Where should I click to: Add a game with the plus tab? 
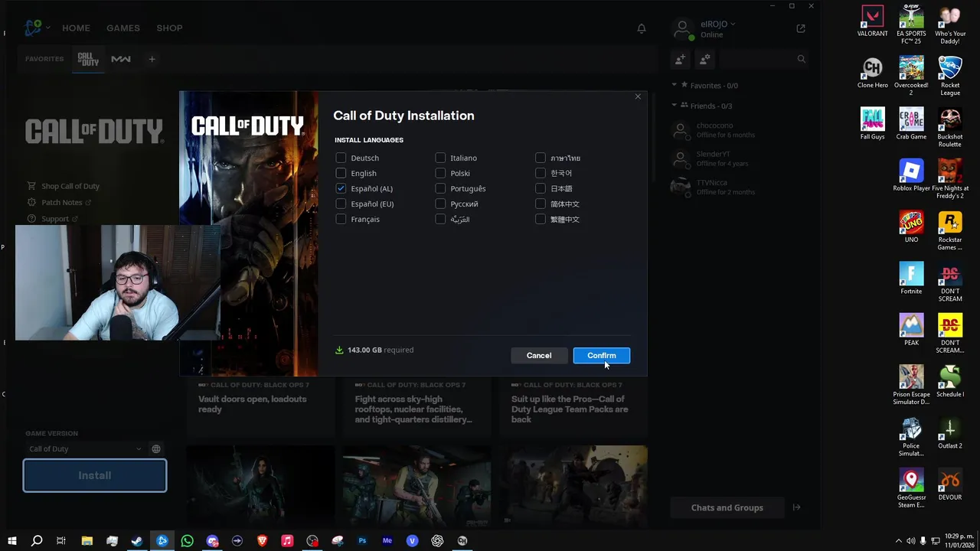click(x=152, y=59)
